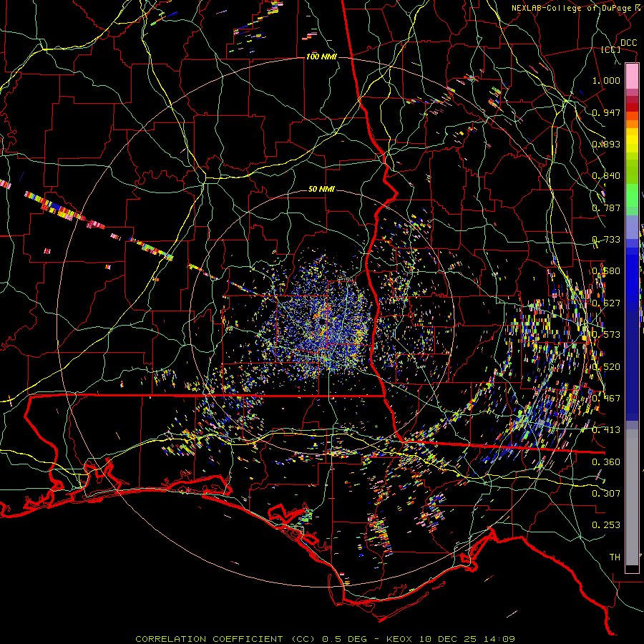Click the 0.520 legend value

pyautogui.click(x=606, y=367)
